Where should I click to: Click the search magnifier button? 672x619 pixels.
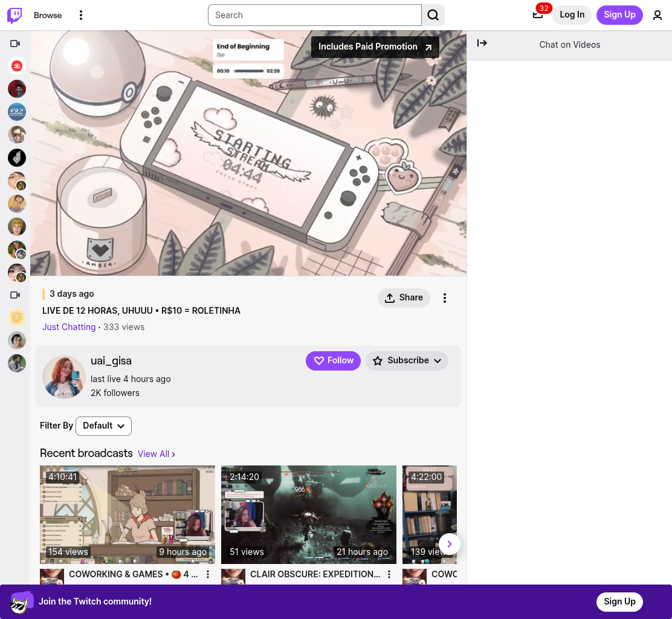point(433,15)
